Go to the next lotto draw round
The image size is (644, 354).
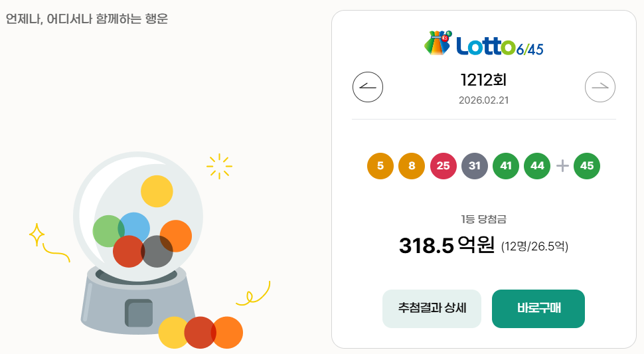click(600, 87)
